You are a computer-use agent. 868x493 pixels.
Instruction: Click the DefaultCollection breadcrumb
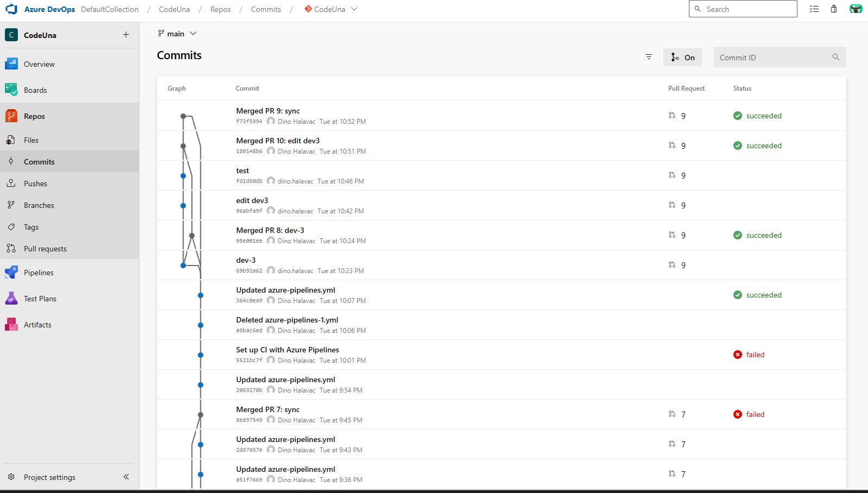tap(110, 9)
